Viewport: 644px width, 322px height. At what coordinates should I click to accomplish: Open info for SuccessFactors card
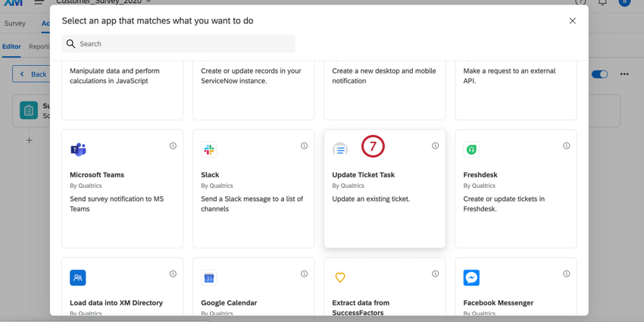click(x=436, y=274)
